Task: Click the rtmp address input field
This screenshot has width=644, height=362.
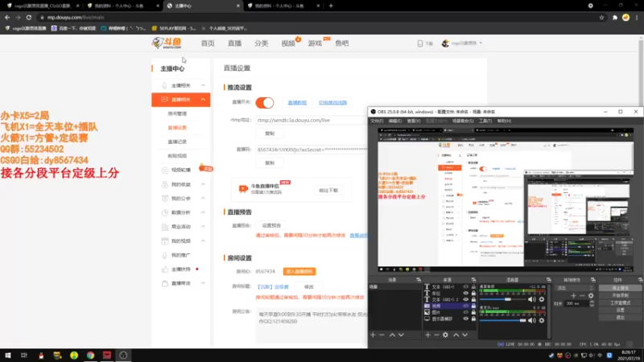Action: coord(312,120)
